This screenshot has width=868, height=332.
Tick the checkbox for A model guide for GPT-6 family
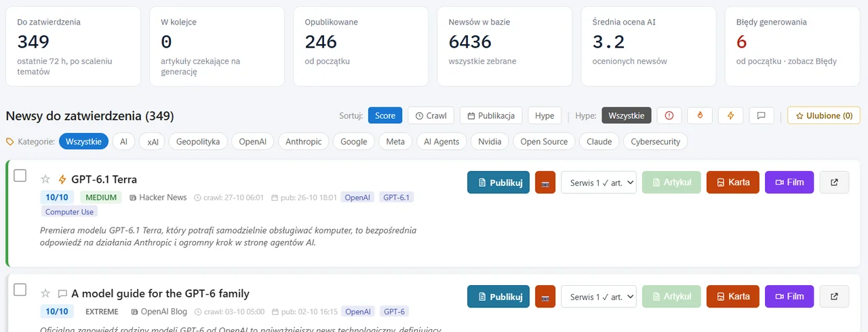click(x=20, y=290)
